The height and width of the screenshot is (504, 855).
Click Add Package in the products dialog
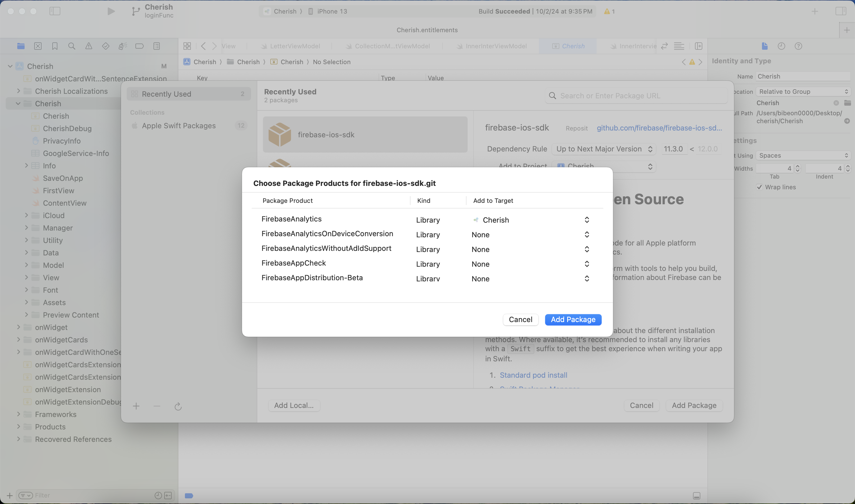coord(573,320)
